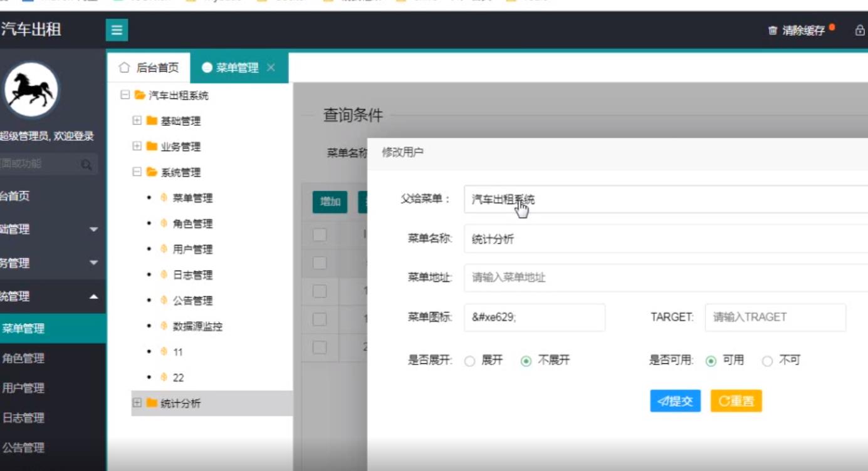The image size is (868, 471).
Task: Click the 菜单地址 input field
Action: (x=666, y=277)
